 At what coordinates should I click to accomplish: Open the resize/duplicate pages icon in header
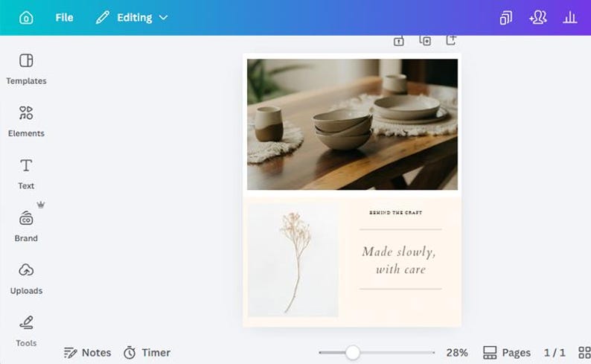pyautogui.click(x=506, y=18)
